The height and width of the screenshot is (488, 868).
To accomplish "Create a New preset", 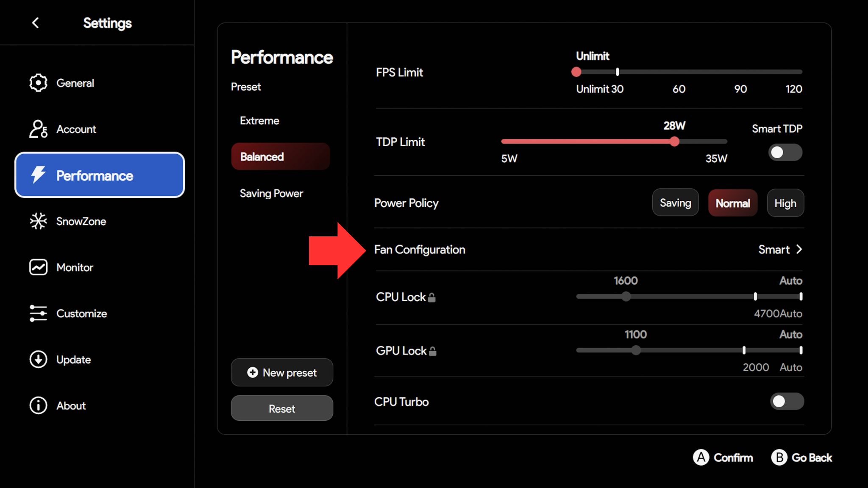I will click(282, 373).
